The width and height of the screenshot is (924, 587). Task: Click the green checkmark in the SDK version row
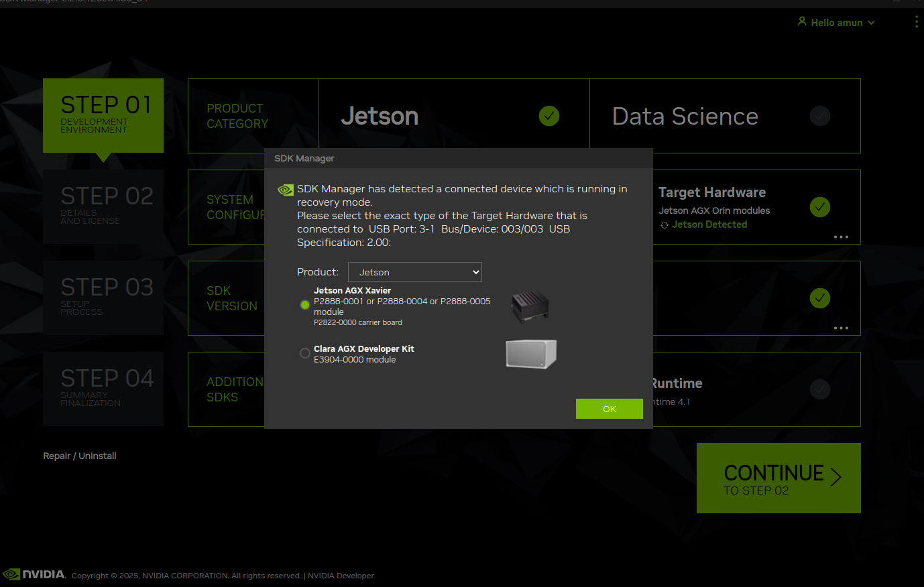820,298
